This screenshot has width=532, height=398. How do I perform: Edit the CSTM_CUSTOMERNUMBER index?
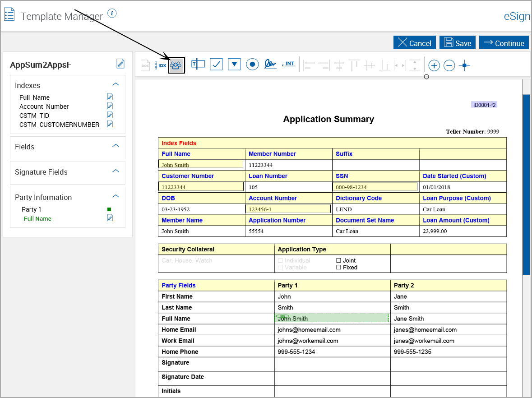110,124
